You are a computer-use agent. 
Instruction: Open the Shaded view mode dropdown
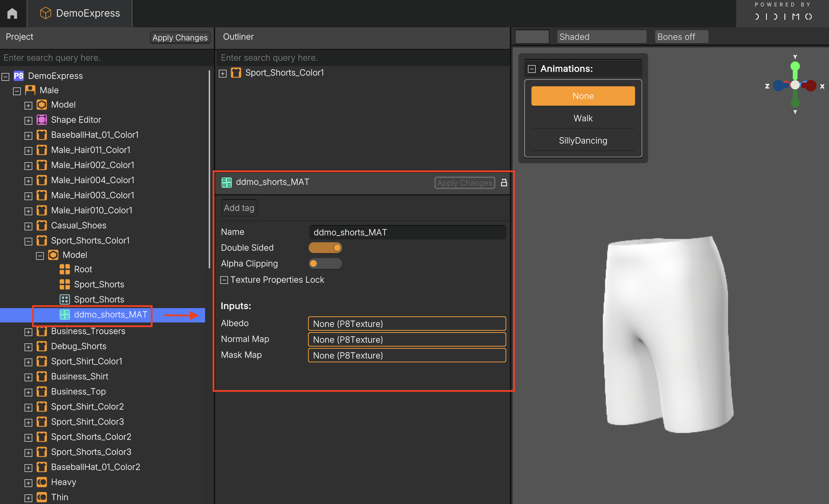(x=601, y=37)
